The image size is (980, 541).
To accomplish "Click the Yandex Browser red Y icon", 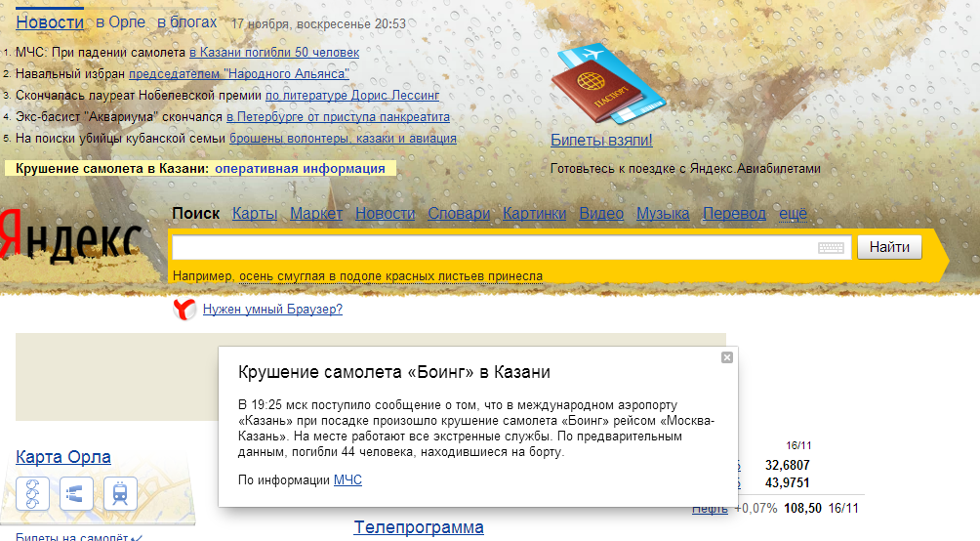I will point(184,309).
